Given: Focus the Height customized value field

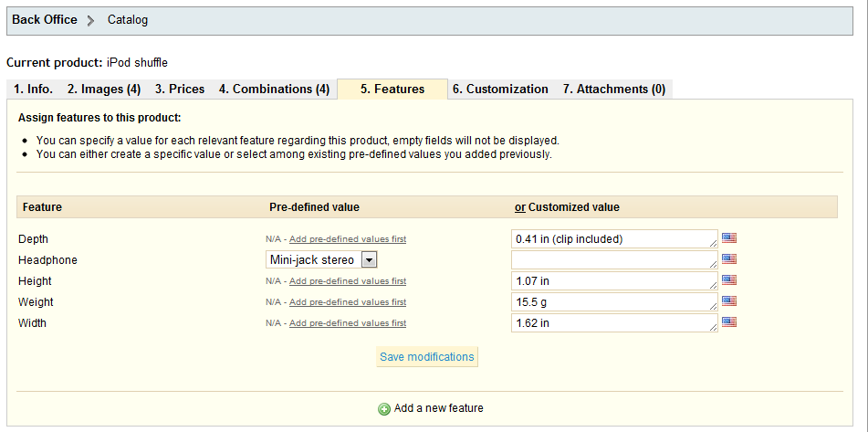Looking at the screenshot, I should (614, 280).
